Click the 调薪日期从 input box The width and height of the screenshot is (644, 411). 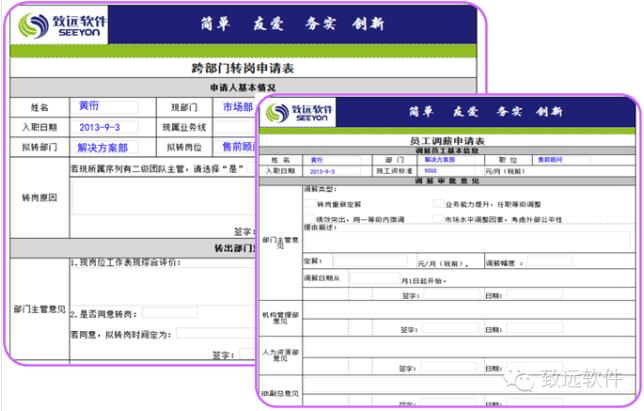[x=375, y=278]
